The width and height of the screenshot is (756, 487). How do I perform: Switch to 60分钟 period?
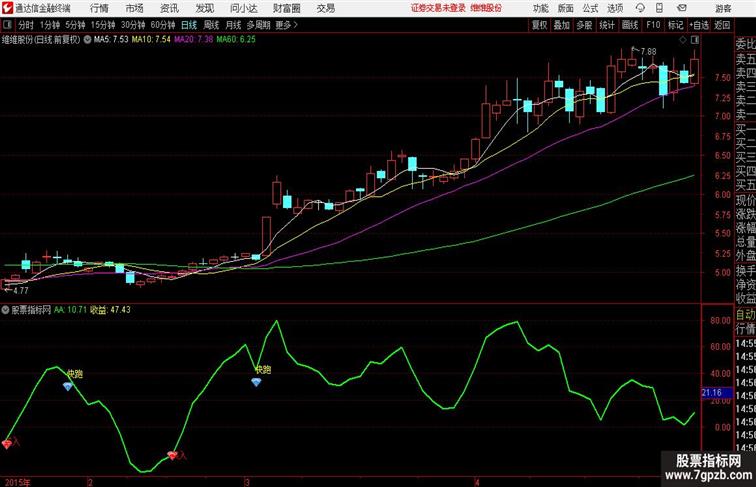point(163,25)
